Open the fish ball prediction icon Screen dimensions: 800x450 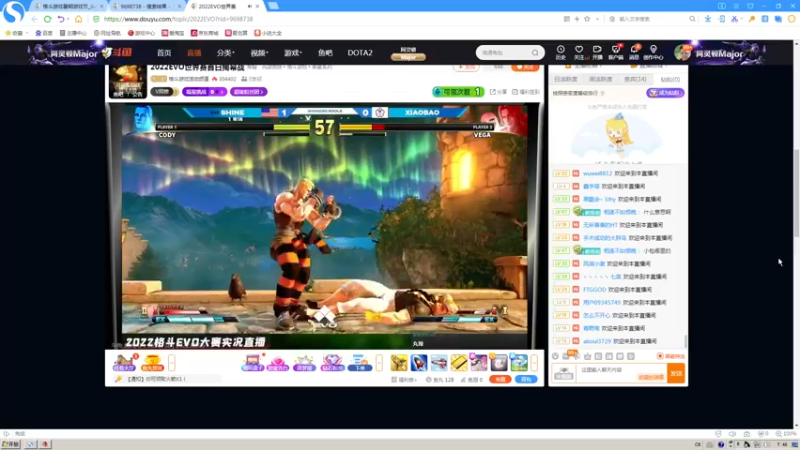click(152, 363)
